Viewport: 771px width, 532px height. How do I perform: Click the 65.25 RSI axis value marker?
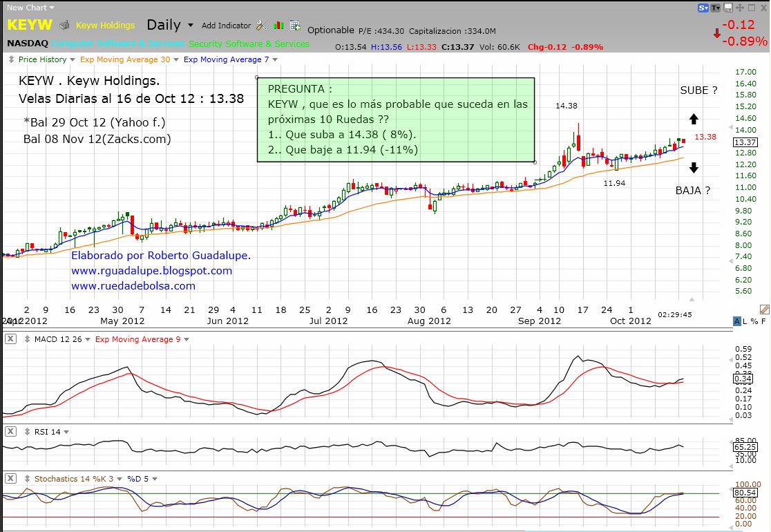pos(745,447)
